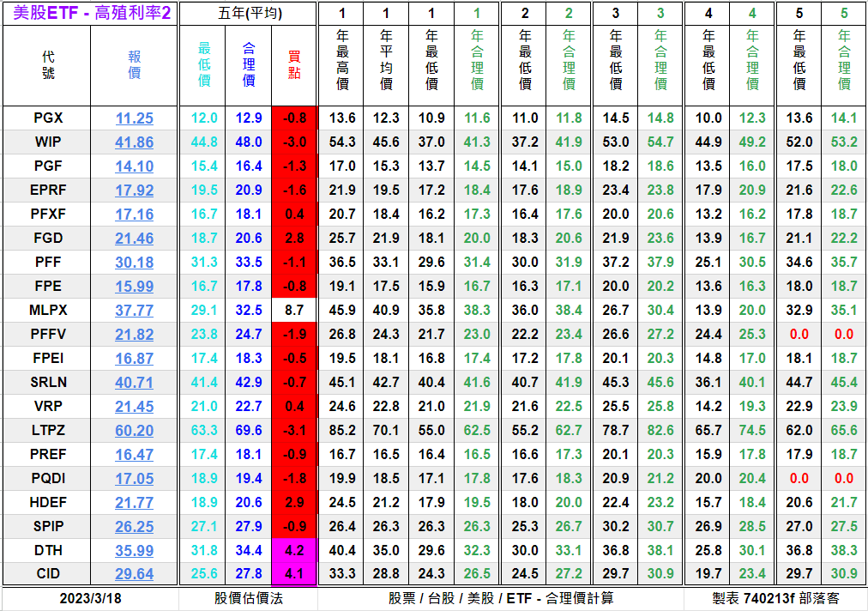This screenshot has width=868, height=611.
Task: Select the title cell 美股ETF - 高殖利率2
Action: click(91, 13)
